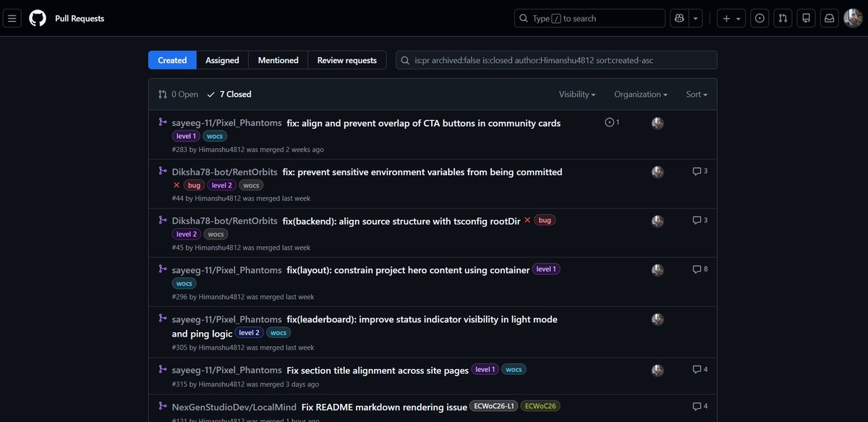Click the wocs label on PR #315
Image resolution: width=868 pixels, height=422 pixels.
pyautogui.click(x=514, y=370)
